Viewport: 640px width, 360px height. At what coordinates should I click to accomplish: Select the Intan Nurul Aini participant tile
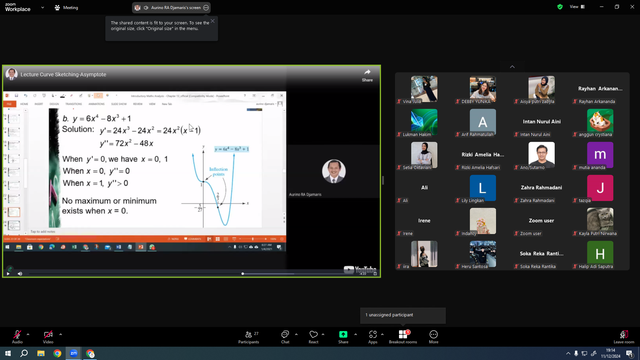(542, 122)
